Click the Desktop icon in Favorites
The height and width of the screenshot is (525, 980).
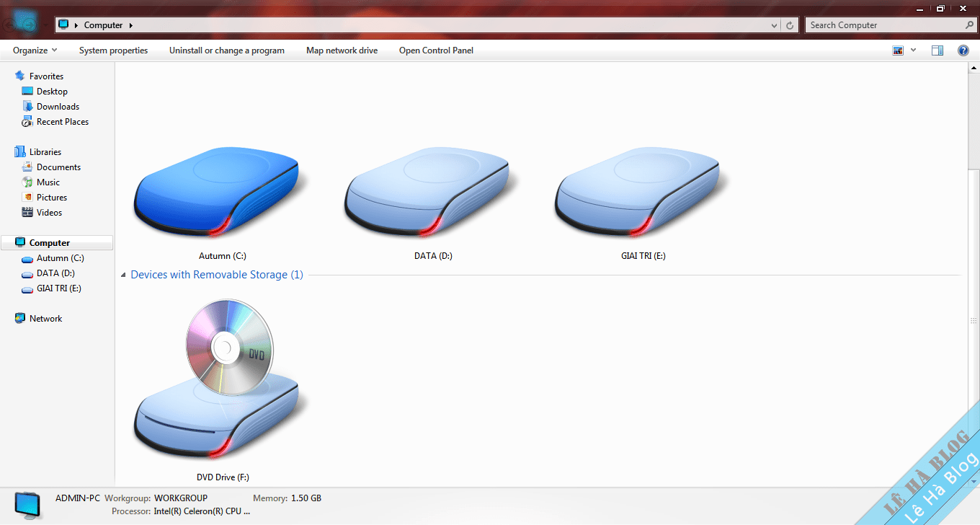(x=27, y=92)
